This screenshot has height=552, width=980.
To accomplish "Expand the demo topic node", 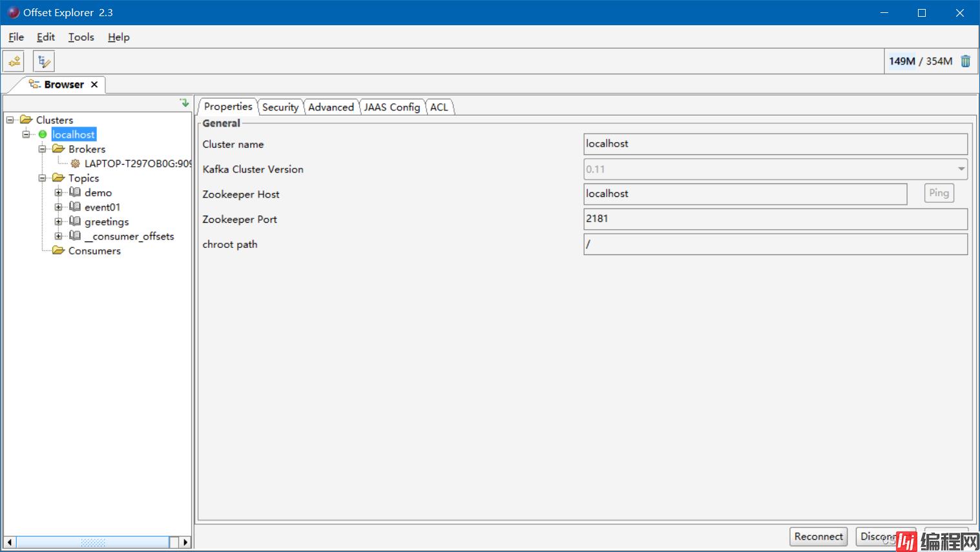I will click(x=59, y=192).
